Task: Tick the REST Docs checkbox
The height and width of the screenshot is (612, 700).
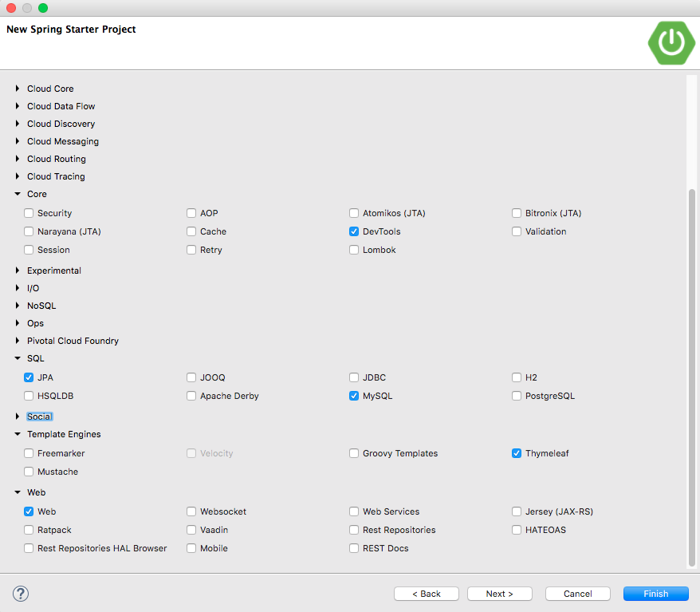Action: point(353,548)
